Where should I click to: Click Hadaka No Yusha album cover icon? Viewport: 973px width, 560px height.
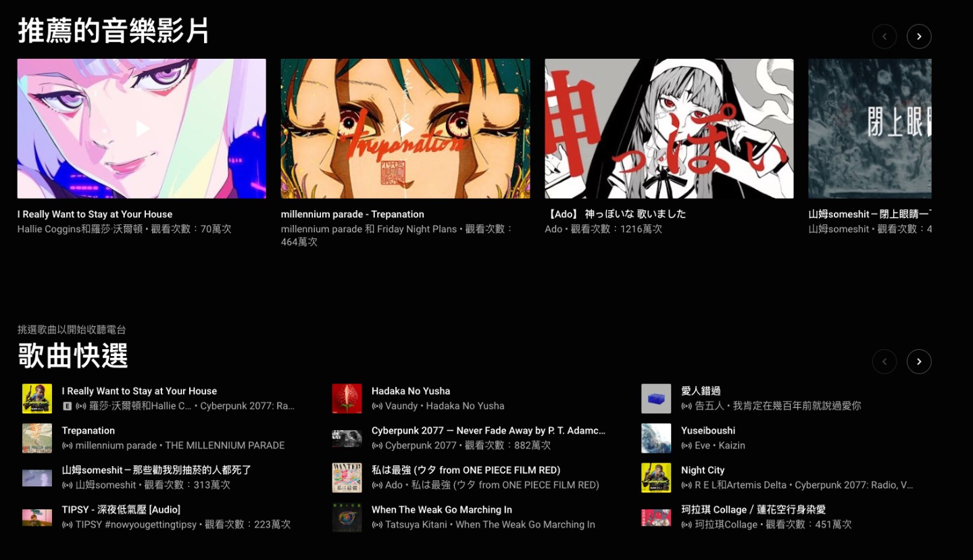pyautogui.click(x=347, y=399)
